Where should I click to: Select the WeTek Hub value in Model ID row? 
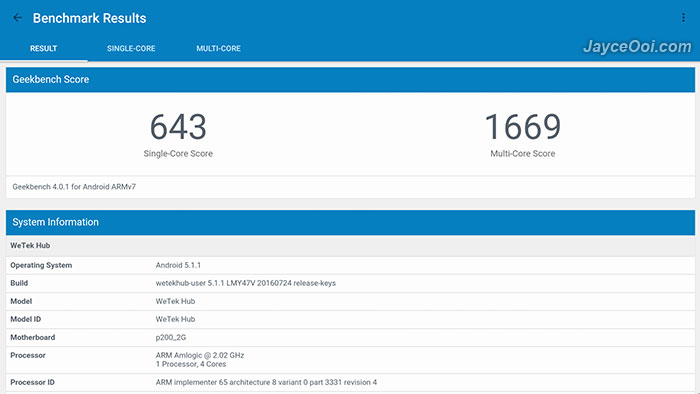click(x=175, y=319)
